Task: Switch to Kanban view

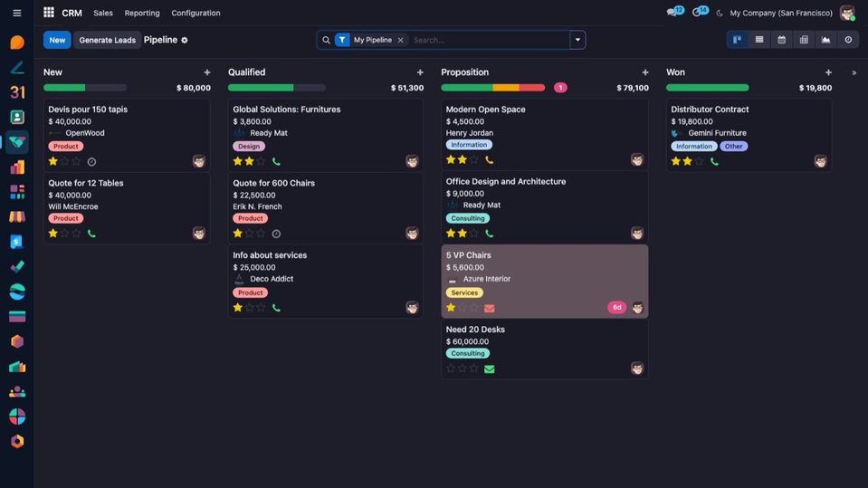Action: (738, 40)
